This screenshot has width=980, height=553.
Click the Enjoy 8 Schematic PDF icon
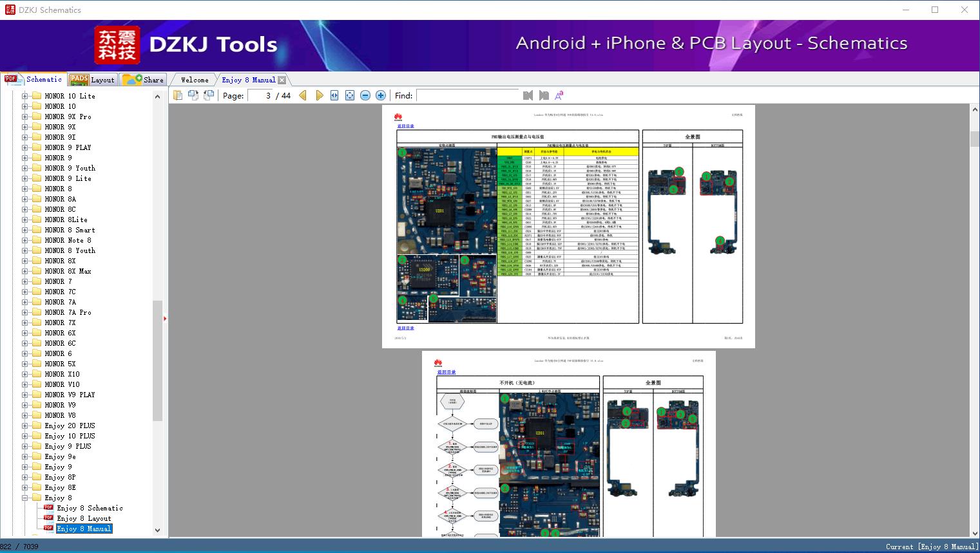pos(48,508)
